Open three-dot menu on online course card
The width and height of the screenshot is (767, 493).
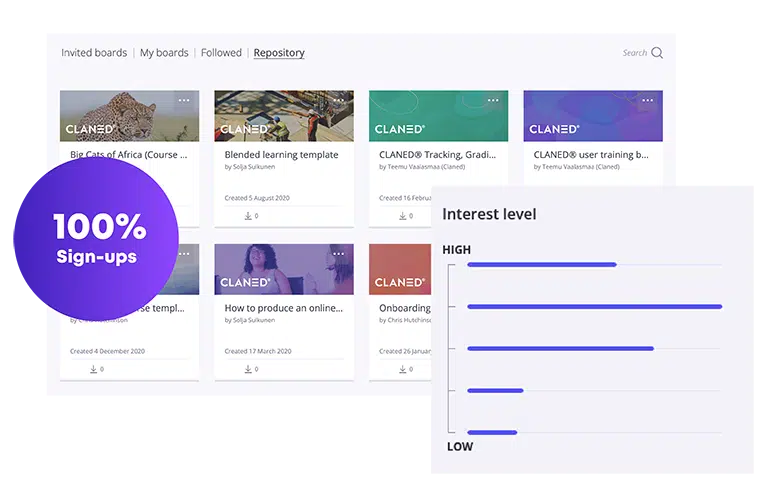click(x=338, y=254)
